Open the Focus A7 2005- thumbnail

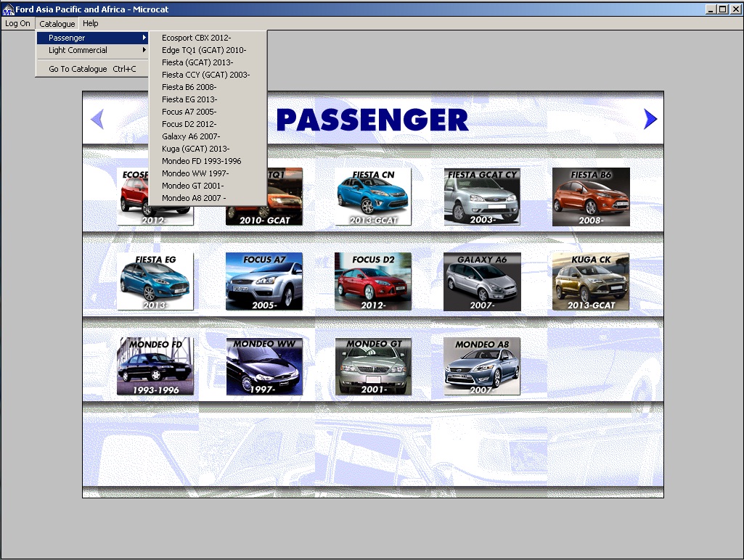tap(264, 281)
